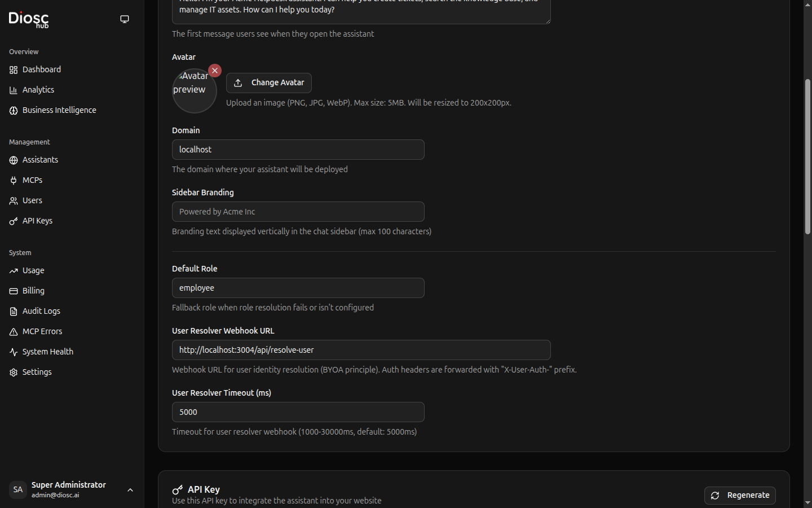This screenshot has width=812, height=508.
Task: Expand the Super Administrator account menu
Action: (x=130, y=490)
